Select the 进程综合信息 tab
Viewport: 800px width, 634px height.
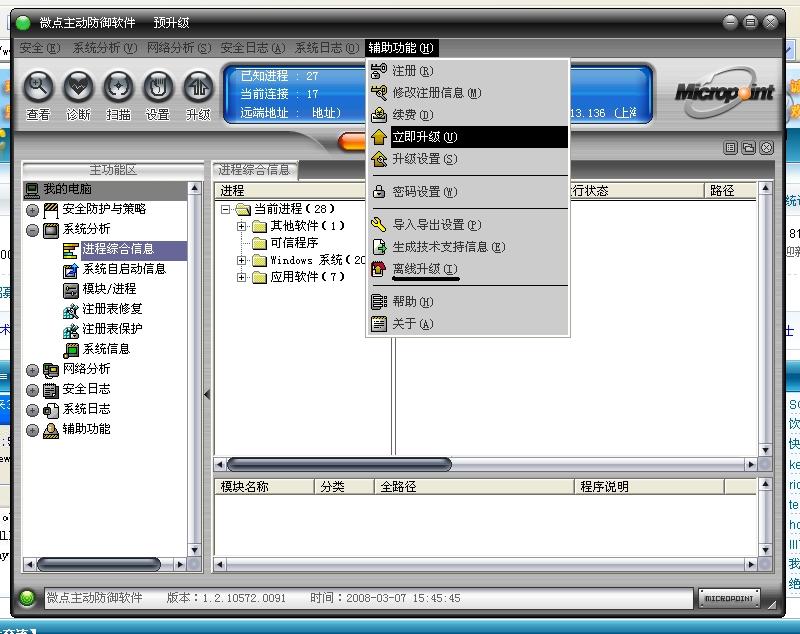point(254,170)
